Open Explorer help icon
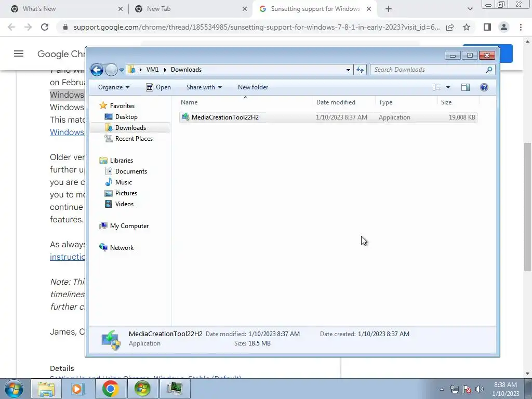Viewport: 532px width, 399px height. (484, 87)
